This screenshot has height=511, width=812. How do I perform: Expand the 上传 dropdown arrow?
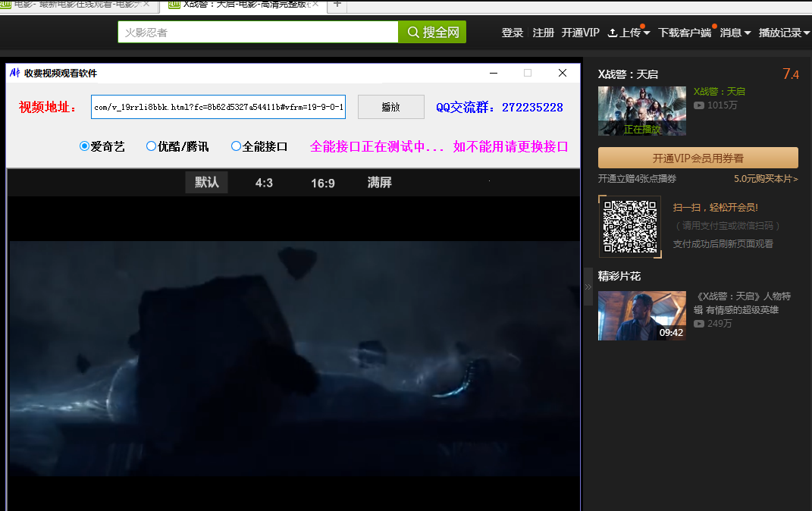[646, 33]
